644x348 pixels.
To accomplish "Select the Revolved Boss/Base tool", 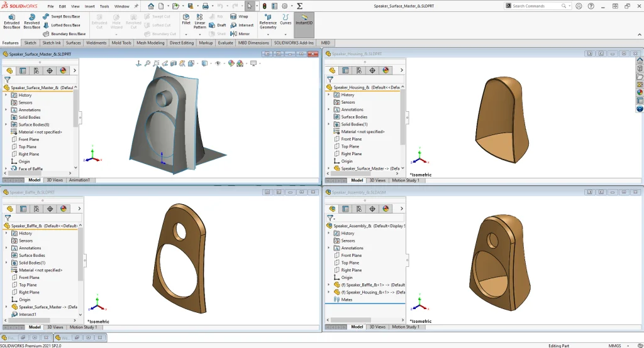I will tap(31, 21).
